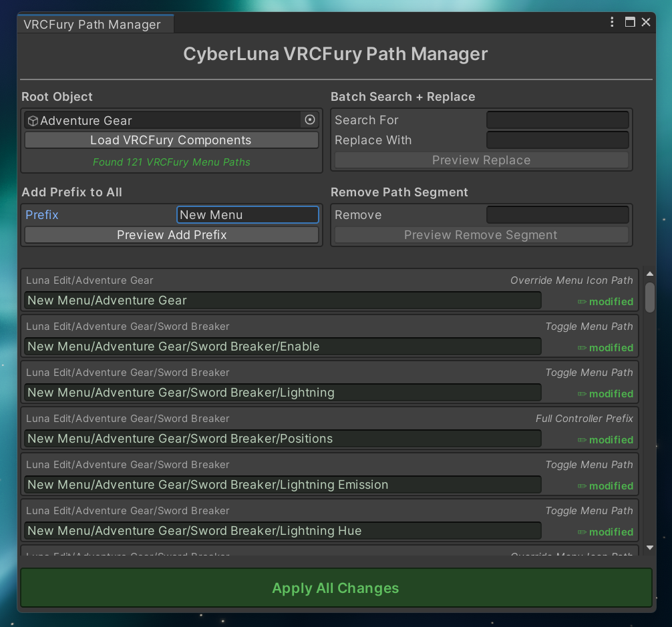Click the CyberLuna VRCFury Path Manager title
672x627 pixels.
tap(335, 54)
